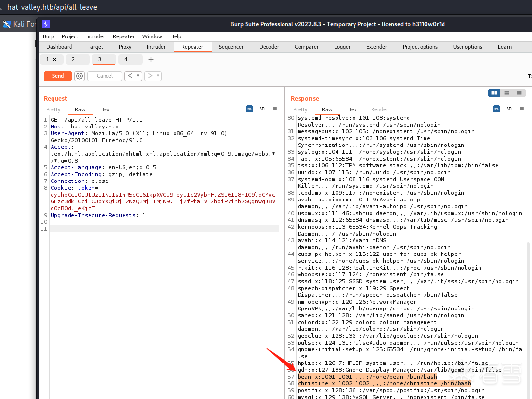Open the Project options tab
Viewport: 532px width, 399px height.
[x=420, y=47]
